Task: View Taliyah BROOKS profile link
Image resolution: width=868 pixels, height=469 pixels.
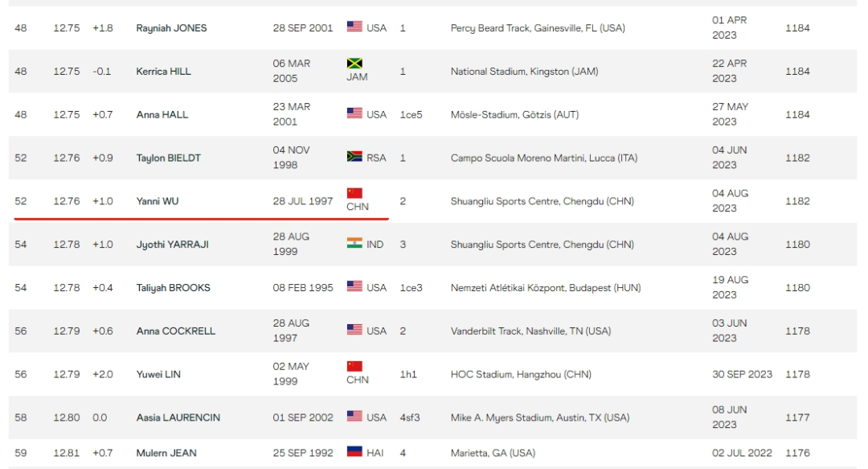Action: [x=174, y=288]
